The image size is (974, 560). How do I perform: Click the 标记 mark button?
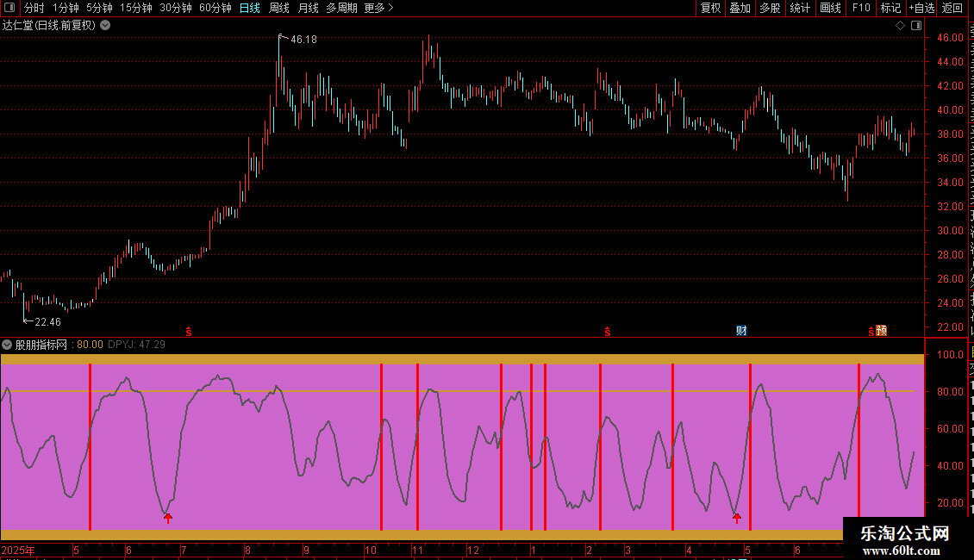coord(890,8)
